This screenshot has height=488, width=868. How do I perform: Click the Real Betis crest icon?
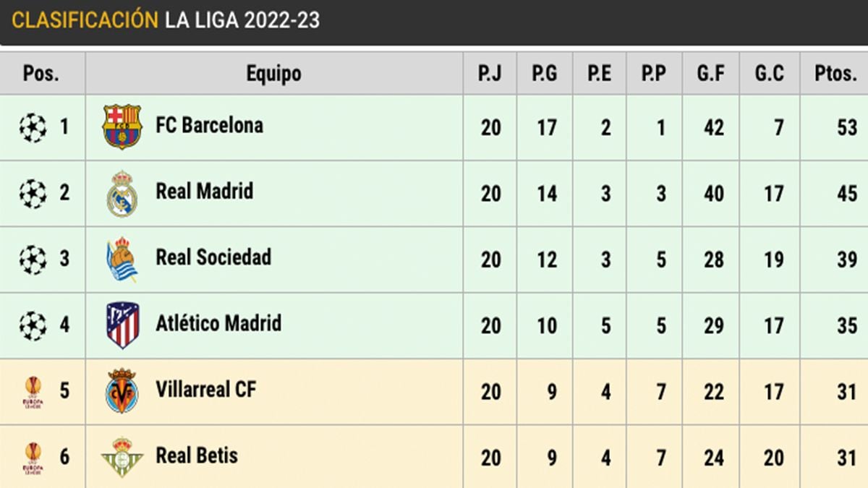tap(122, 457)
